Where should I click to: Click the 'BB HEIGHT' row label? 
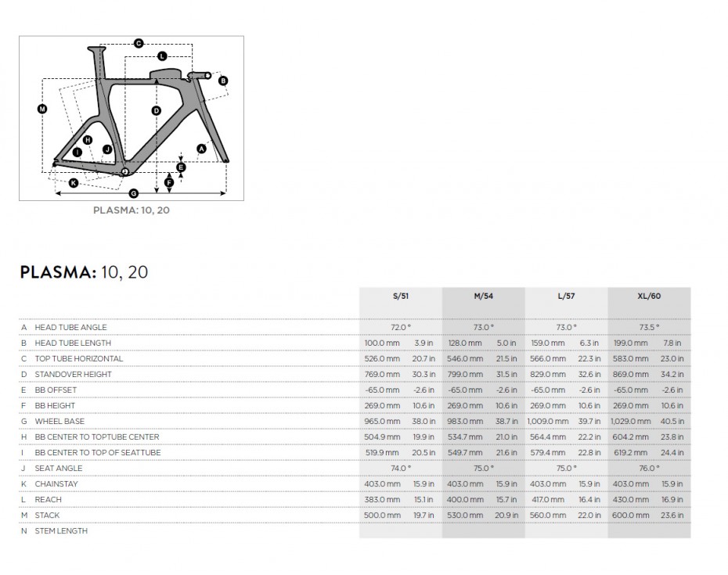point(55,405)
